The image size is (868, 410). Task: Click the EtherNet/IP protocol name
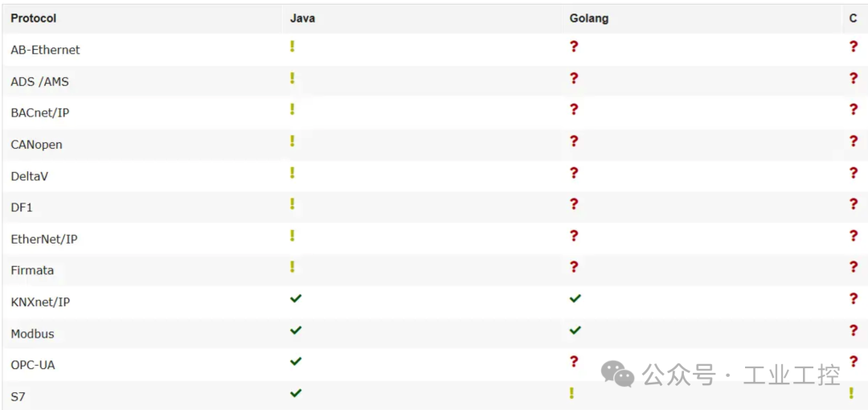point(45,240)
